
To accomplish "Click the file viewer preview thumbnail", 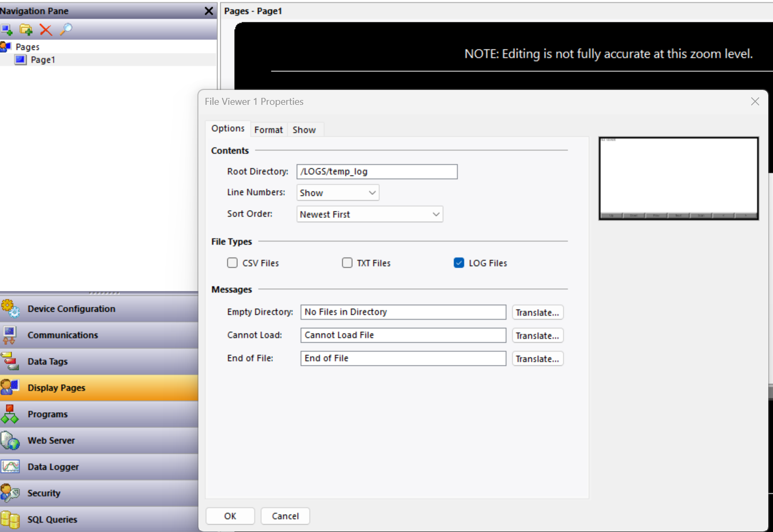I will (x=678, y=178).
